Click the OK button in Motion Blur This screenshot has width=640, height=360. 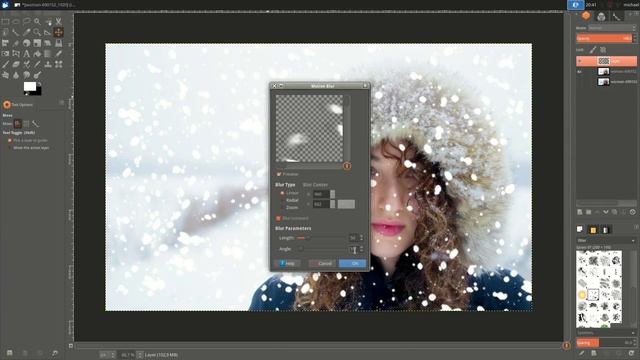point(353,264)
